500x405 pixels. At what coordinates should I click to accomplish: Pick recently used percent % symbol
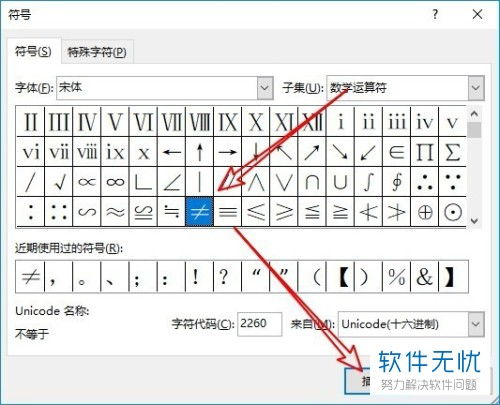point(396,277)
